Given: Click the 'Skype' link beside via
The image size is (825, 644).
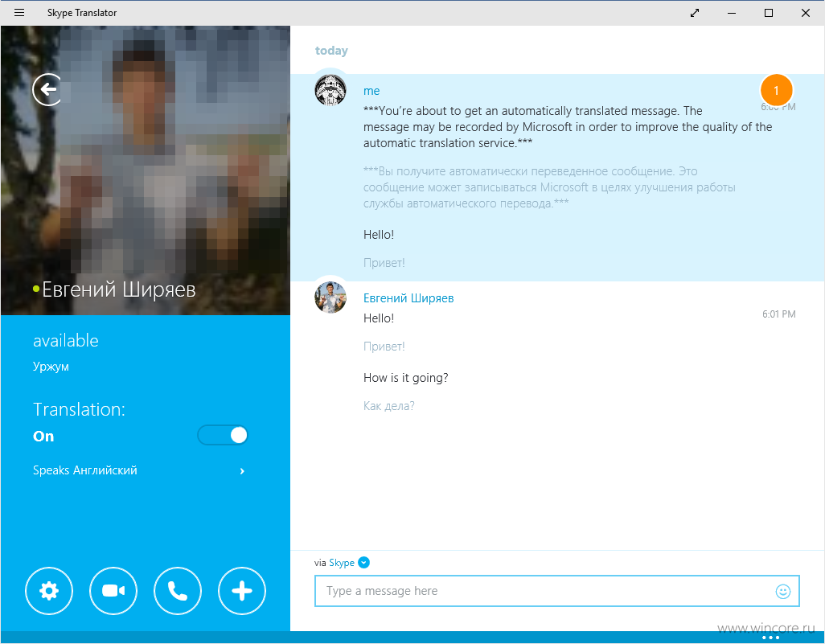Looking at the screenshot, I should (x=342, y=563).
